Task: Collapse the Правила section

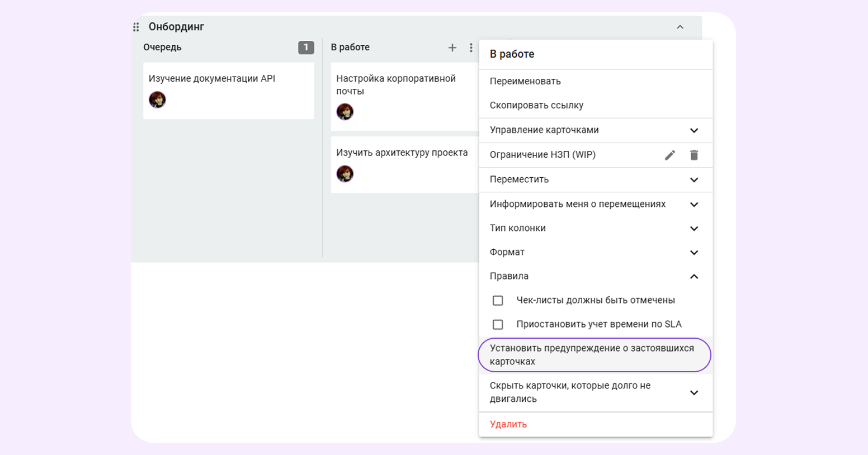Action: [x=694, y=277]
